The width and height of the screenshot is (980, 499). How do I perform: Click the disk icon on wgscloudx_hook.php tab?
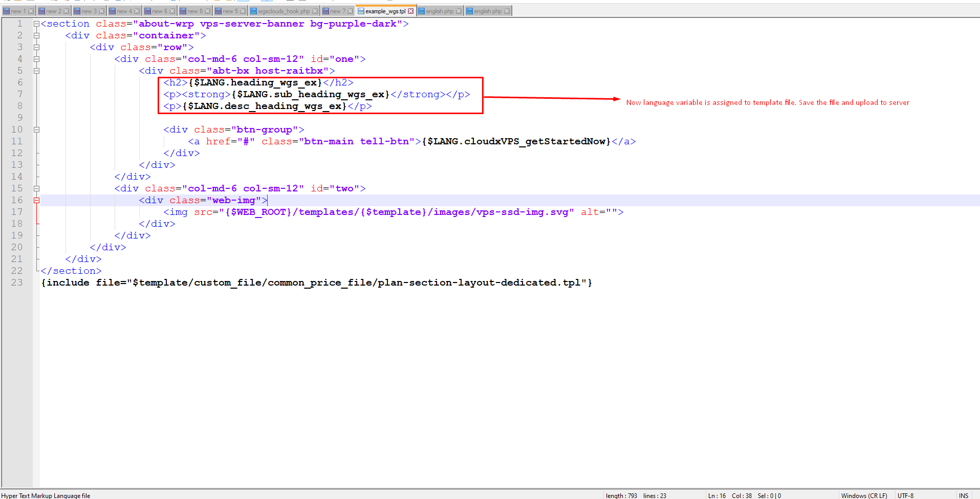point(253,11)
